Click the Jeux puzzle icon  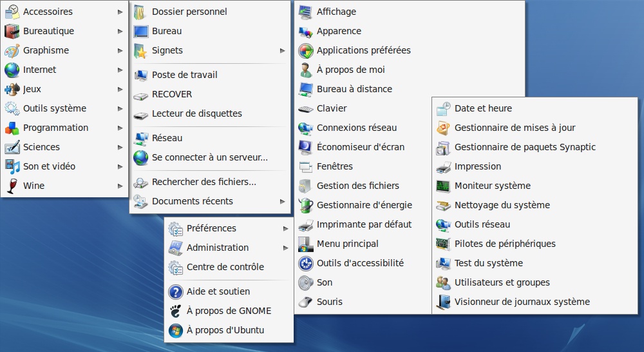click(12, 89)
